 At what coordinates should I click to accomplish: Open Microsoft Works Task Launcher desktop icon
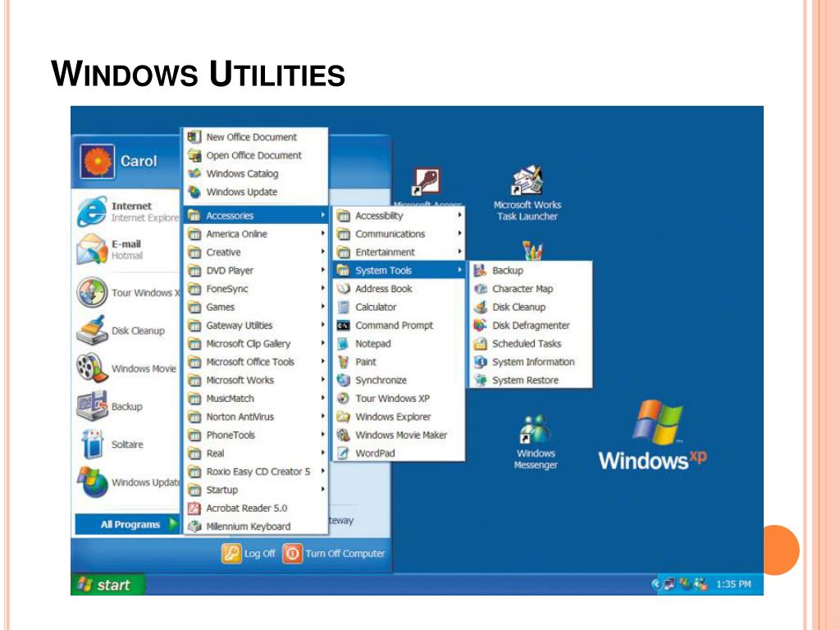pos(527,194)
